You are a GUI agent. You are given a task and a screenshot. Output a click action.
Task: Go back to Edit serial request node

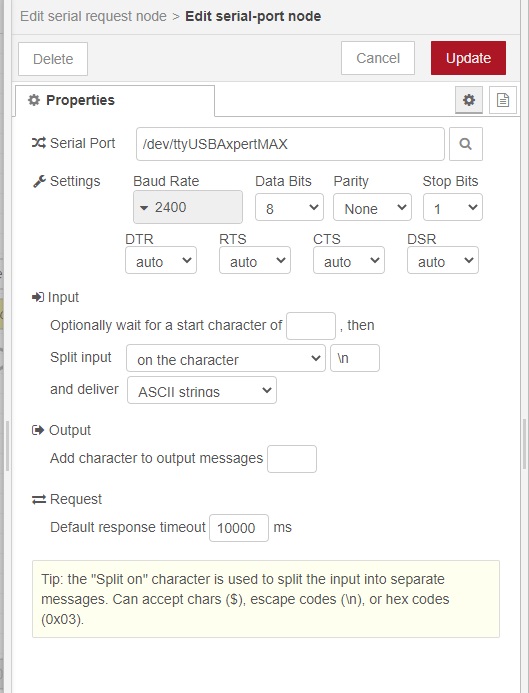93,16
